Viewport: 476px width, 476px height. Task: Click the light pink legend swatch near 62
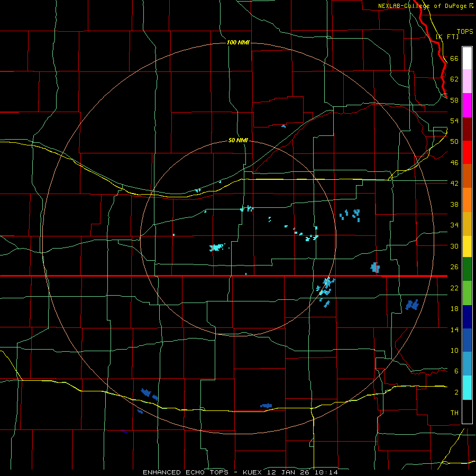coord(467,81)
